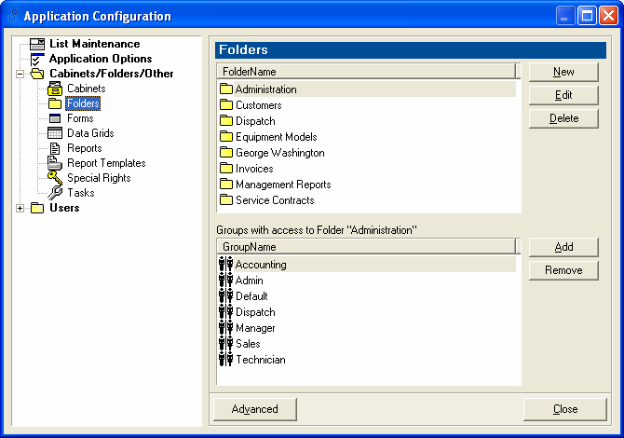Screen dimensions: 624x438
Task: Click the Forms window icon
Action: pyautogui.click(x=55, y=118)
